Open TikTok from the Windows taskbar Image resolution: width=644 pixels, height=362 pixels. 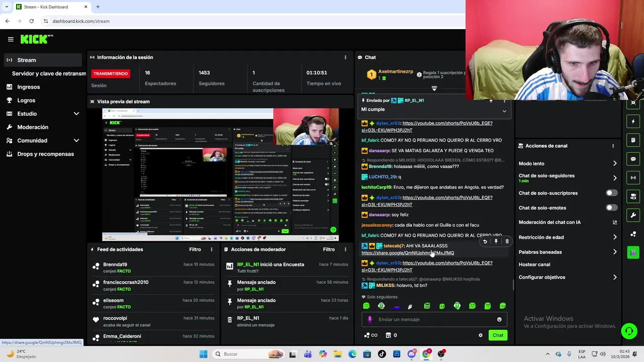click(x=382, y=354)
